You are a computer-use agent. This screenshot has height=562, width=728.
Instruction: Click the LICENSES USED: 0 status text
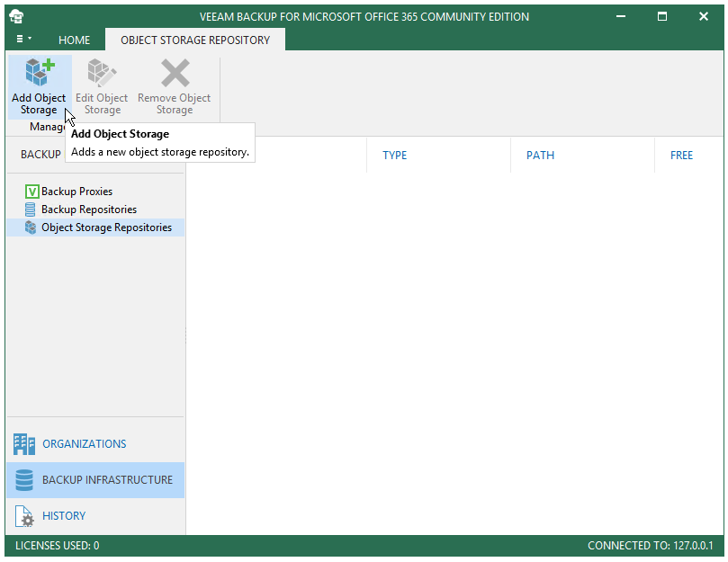coord(57,545)
